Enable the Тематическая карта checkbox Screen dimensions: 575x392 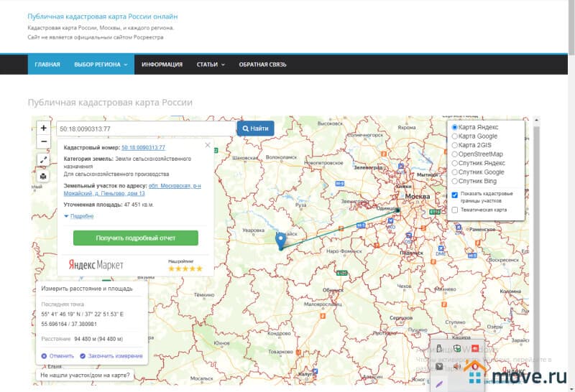click(x=455, y=210)
